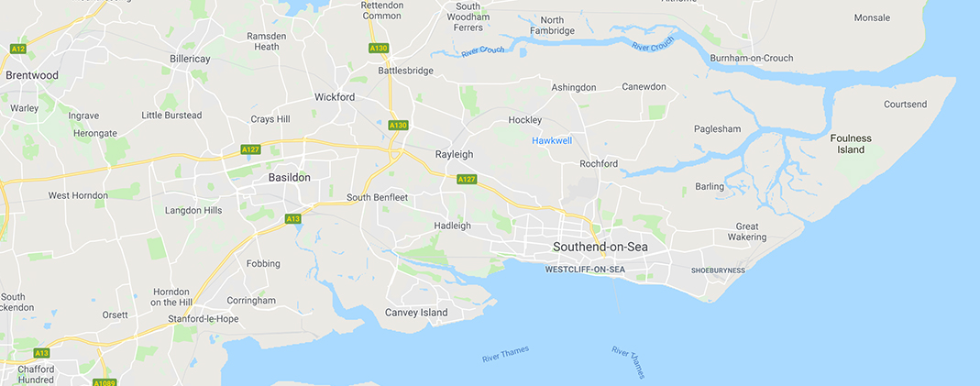
Task: Click the A13 road shield near Basildon
Action: pos(292,218)
